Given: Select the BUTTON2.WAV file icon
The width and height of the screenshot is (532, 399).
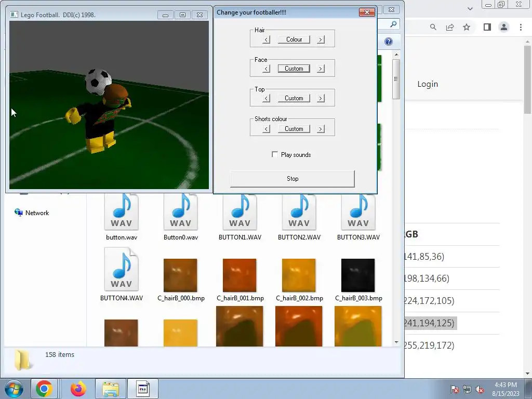Looking at the screenshot, I should point(299,212).
